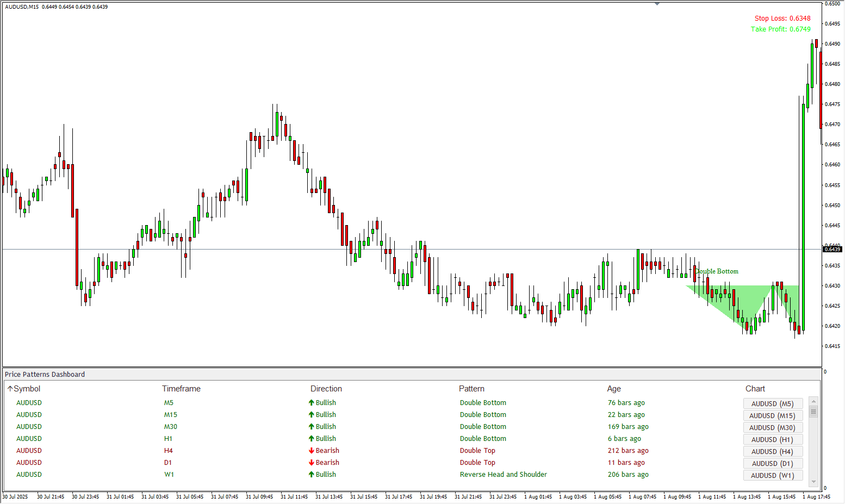Open the AUDUSD (M5) chart button

click(772, 403)
